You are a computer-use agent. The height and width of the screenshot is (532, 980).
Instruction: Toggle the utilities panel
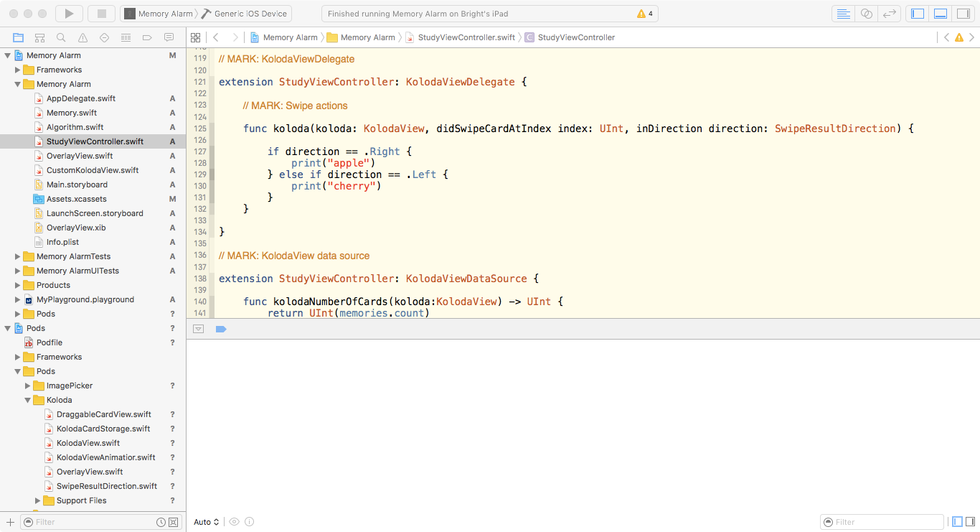point(963,14)
